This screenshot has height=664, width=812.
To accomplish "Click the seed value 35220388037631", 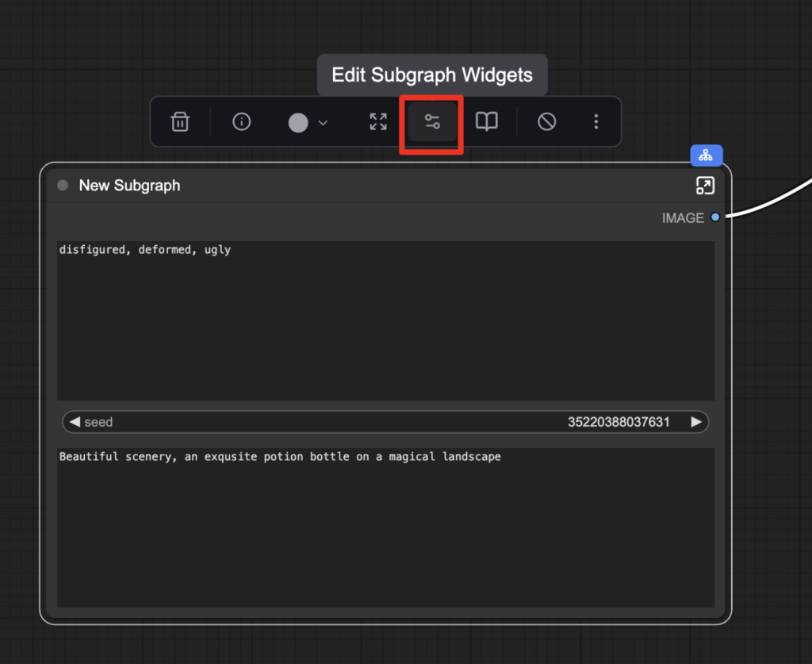I will coord(619,422).
